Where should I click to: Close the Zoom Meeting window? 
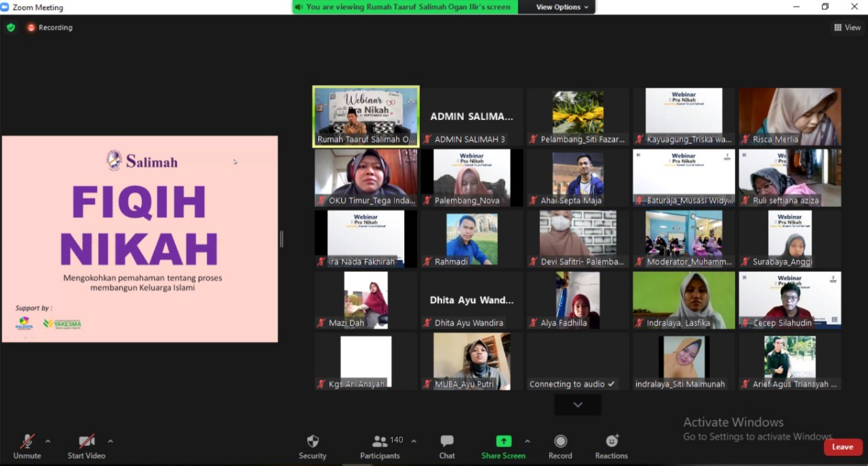point(854,7)
